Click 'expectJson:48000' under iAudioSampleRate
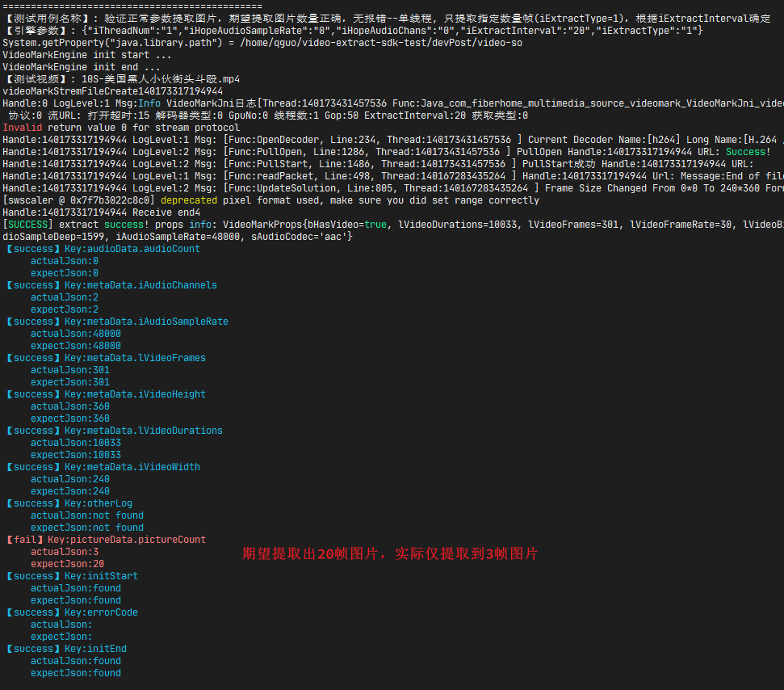This screenshot has height=690, width=784. pyautogui.click(x=76, y=346)
